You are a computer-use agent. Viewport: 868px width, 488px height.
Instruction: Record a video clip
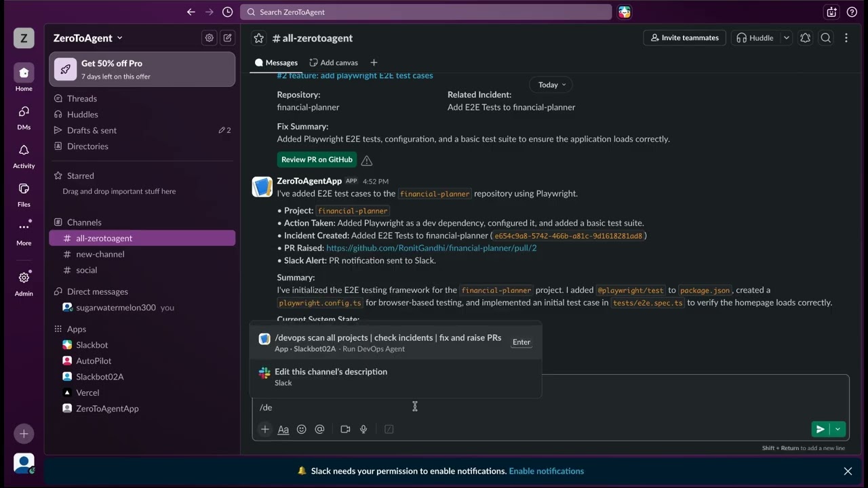[345, 429]
